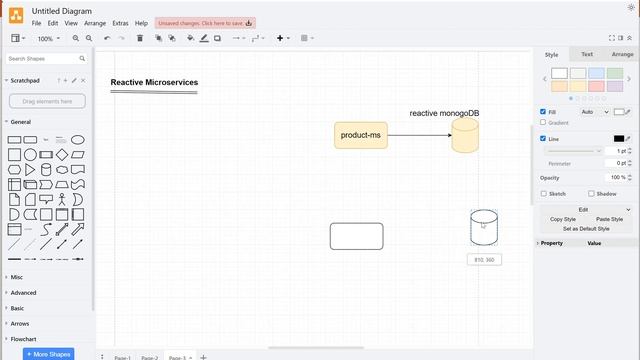
Task: Bring selection to front
Action: [158, 38]
